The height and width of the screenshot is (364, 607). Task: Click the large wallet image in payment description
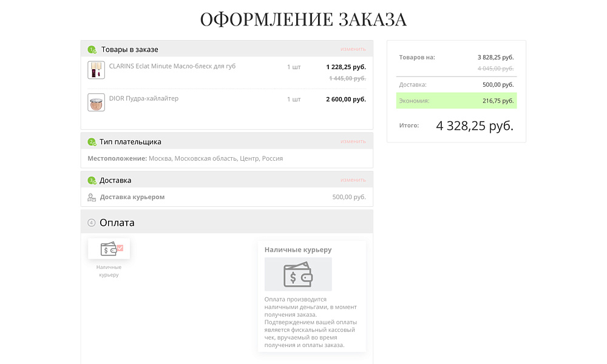(298, 274)
